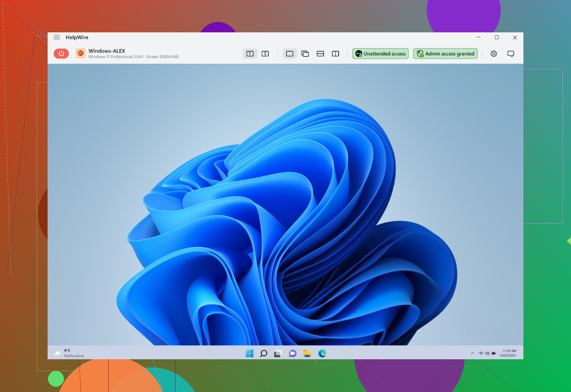Open remote taskbar Search

pos(264,353)
